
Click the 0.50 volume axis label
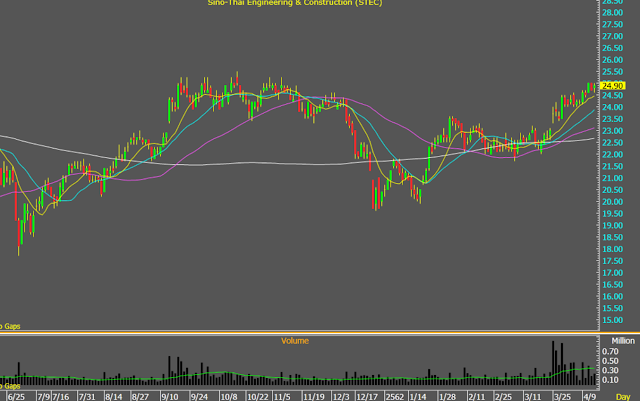(x=610, y=361)
